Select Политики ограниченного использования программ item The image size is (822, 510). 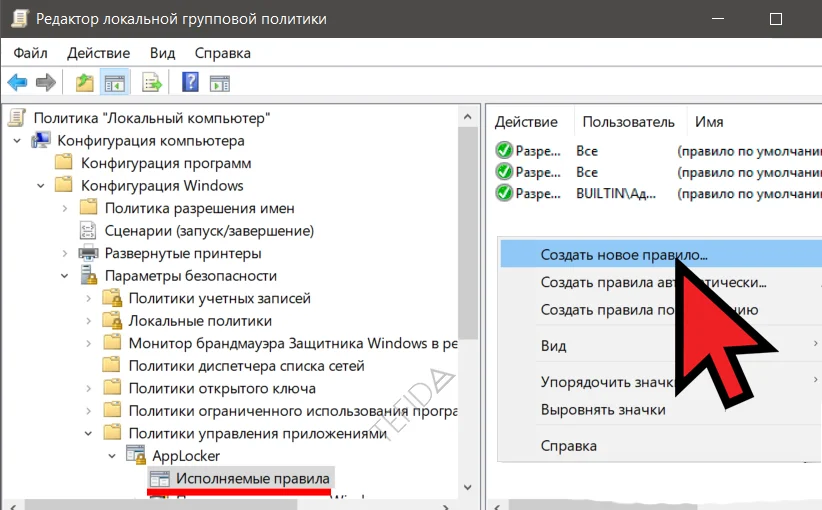293,410
